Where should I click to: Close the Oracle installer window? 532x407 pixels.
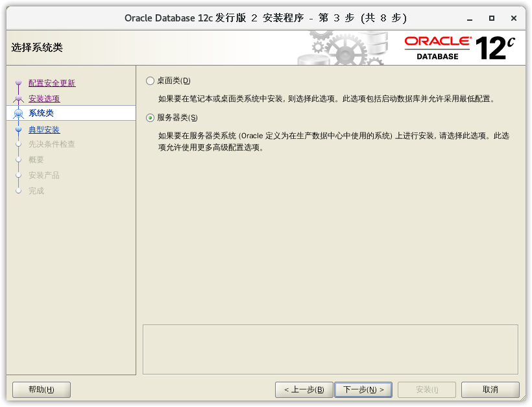pyautogui.click(x=514, y=18)
